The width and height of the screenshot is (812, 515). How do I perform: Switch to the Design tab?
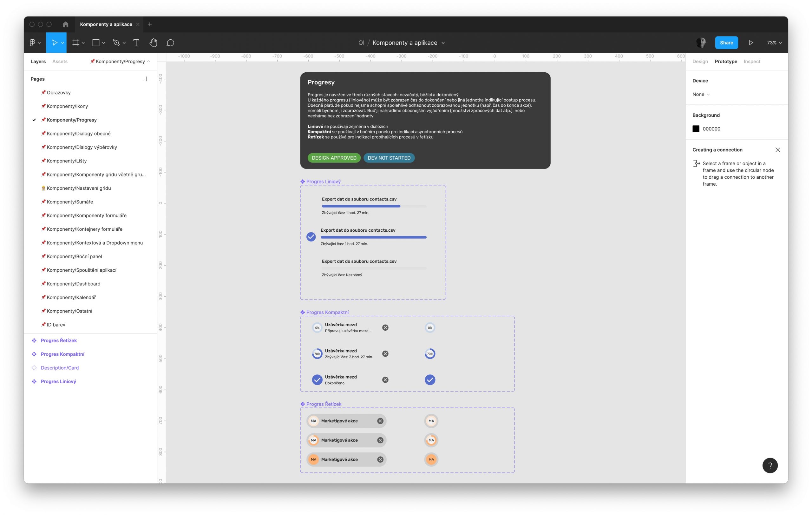[x=700, y=61]
